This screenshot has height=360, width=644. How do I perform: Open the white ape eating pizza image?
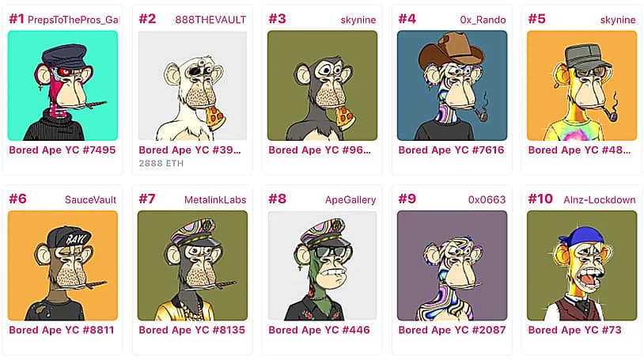pyautogui.click(x=192, y=85)
